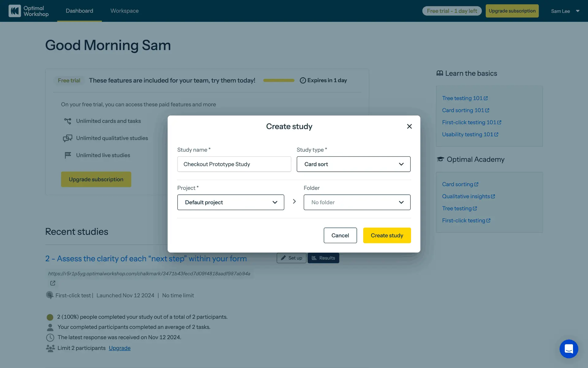Click the study URL external link icon
Viewport: 588px width, 368px height.
(53, 283)
